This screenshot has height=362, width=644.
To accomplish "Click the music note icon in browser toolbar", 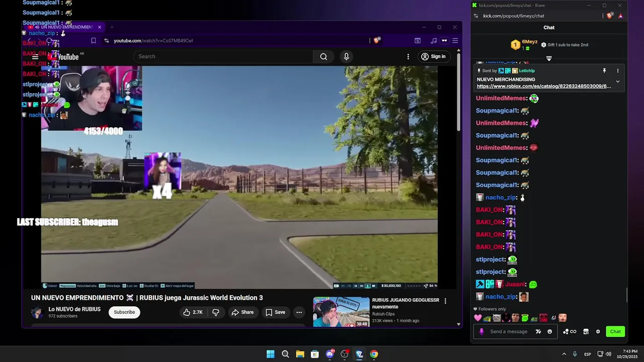I will 434,41.
